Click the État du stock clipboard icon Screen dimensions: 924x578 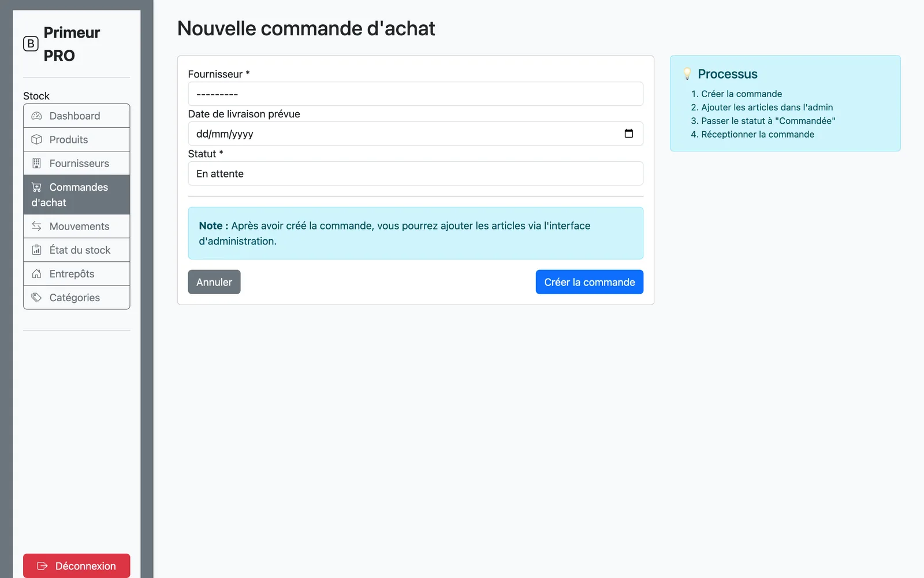click(36, 250)
